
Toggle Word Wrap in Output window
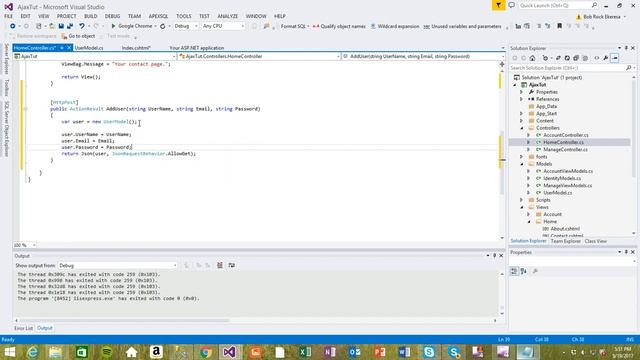click(x=231, y=265)
